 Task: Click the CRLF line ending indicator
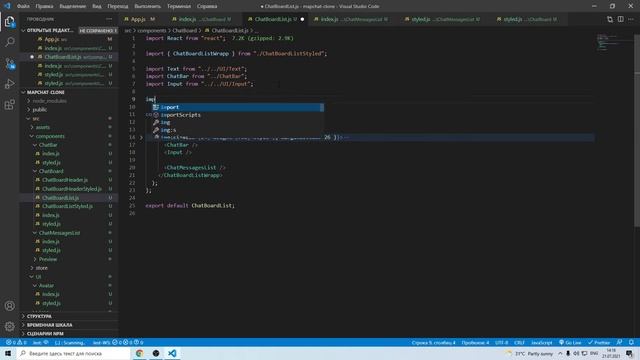(x=519, y=342)
